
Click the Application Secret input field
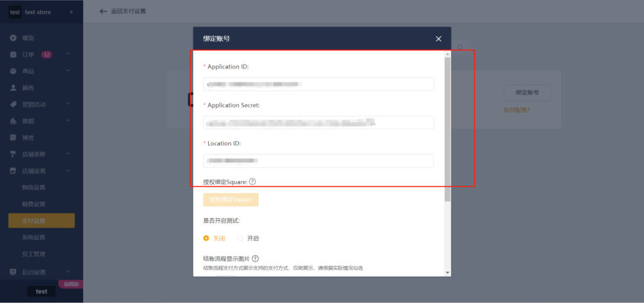(x=318, y=123)
